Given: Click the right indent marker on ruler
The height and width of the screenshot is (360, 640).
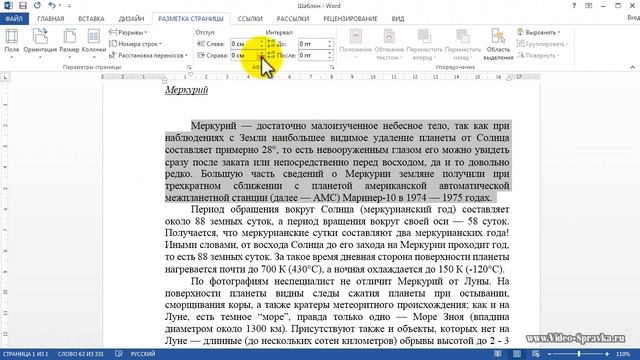Looking at the screenshot, I should pos(509,78).
